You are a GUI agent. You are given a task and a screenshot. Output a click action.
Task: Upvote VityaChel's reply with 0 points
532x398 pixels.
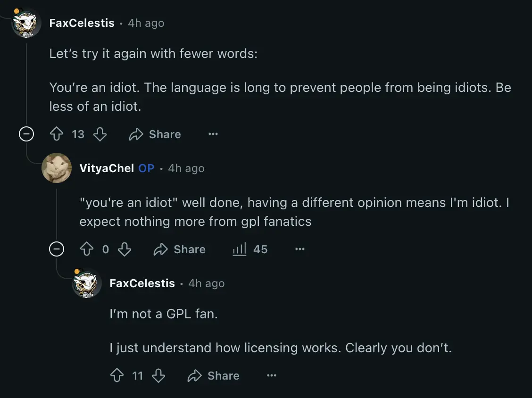point(86,249)
